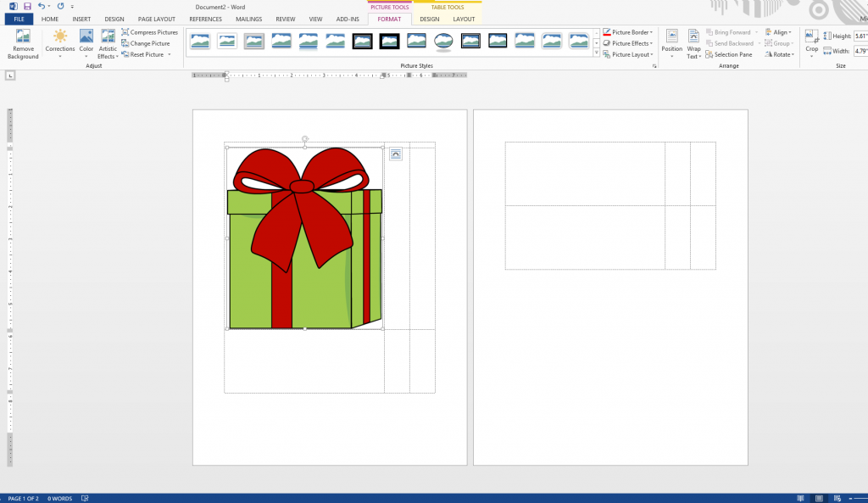Open the Artistic Effects gallery
Image resolution: width=868 pixels, height=503 pixels.
click(108, 44)
